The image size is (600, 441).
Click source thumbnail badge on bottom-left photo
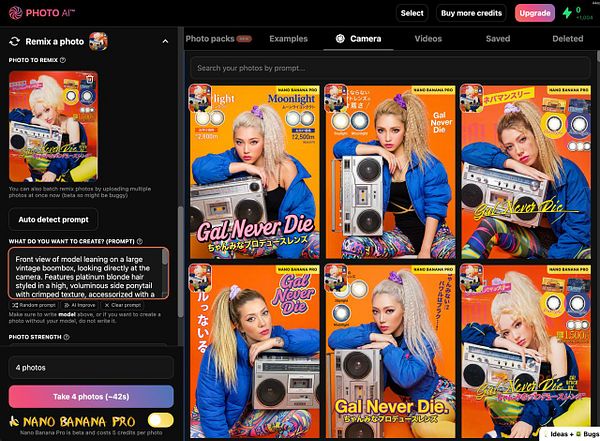pos(200,278)
